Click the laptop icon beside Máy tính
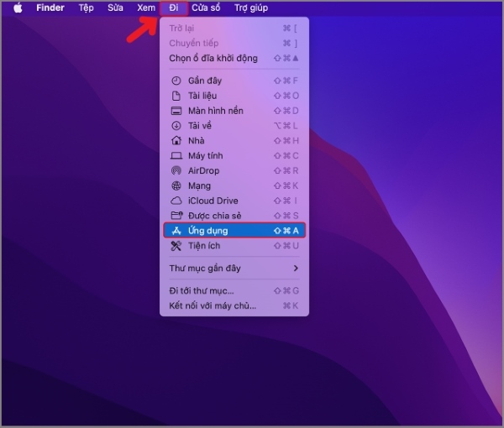 point(176,156)
